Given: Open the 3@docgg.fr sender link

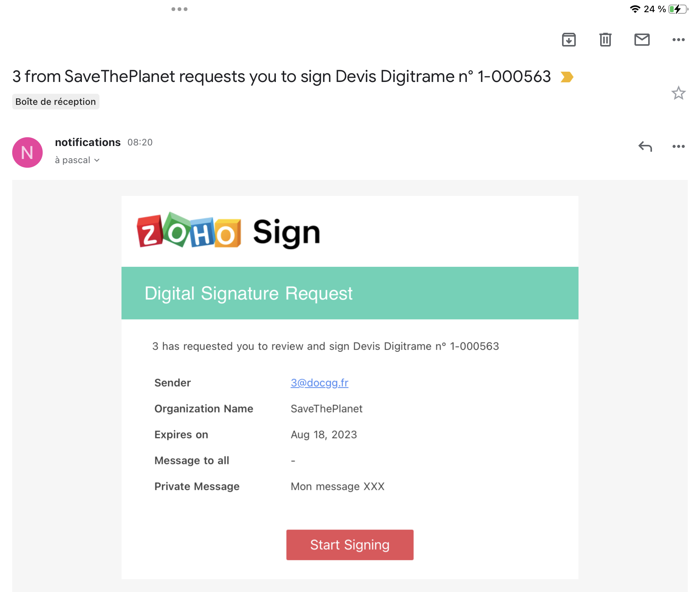Looking at the screenshot, I should tap(319, 383).
